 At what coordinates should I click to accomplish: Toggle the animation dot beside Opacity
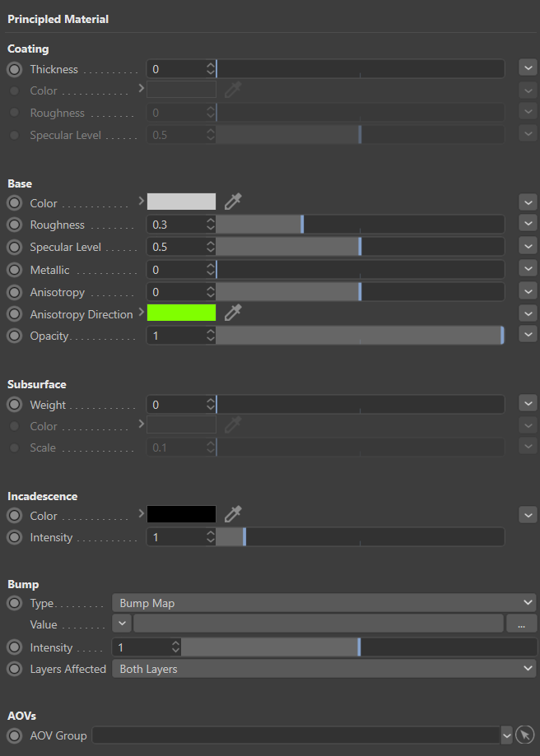(14, 336)
